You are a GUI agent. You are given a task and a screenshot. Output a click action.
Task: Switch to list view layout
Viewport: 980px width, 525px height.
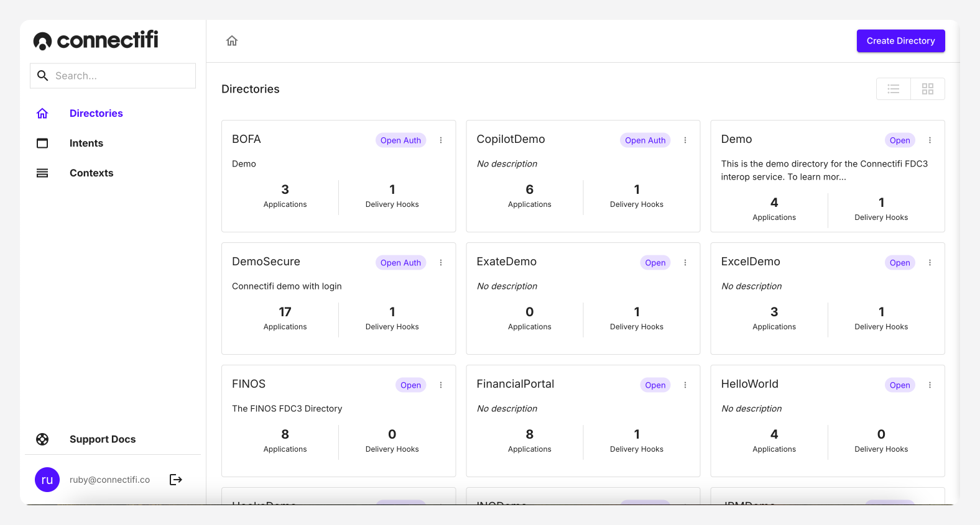[x=894, y=89]
